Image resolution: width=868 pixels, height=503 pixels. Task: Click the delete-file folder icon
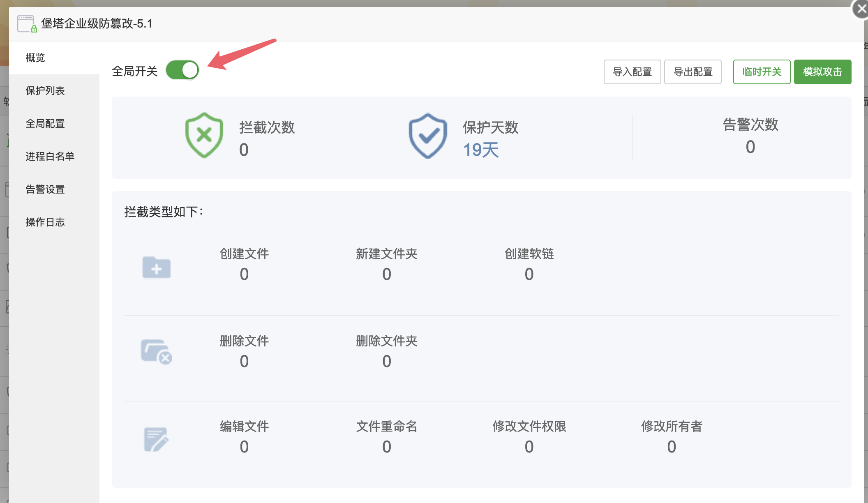(156, 352)
